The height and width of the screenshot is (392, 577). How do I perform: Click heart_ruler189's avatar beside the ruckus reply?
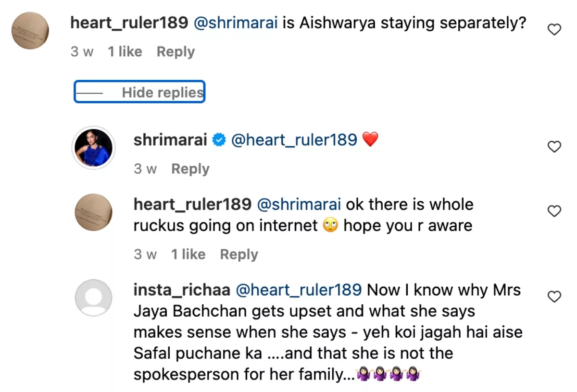tap(93, 212)
